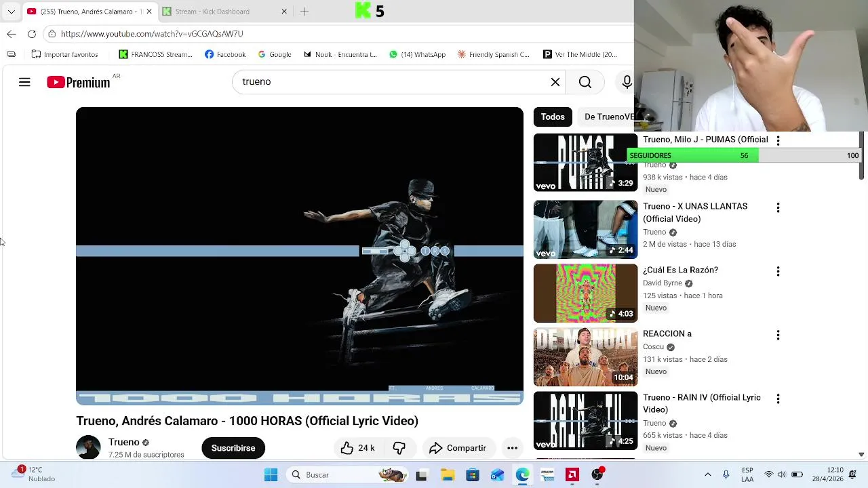Switch to Stream - Kick Dashboard tab
This screenshot has height=488, width=868.
click(x=225, y=12)
